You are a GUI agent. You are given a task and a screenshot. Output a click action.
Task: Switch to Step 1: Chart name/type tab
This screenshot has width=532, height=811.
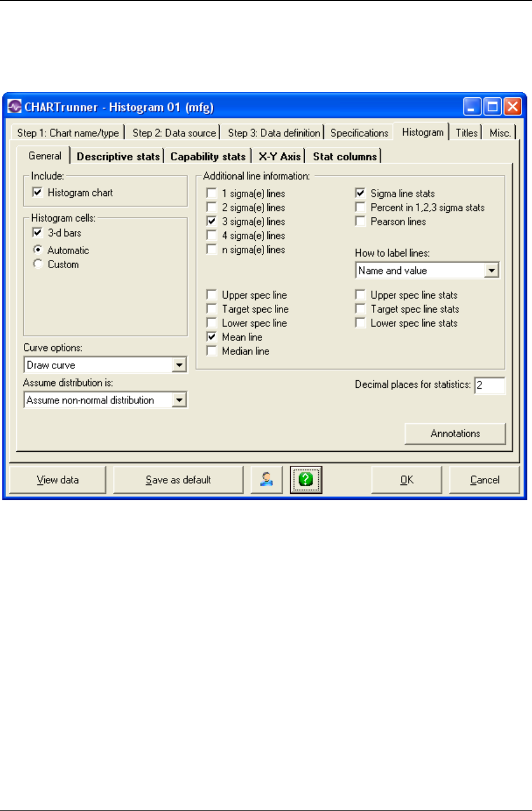(x=68, y=133)
